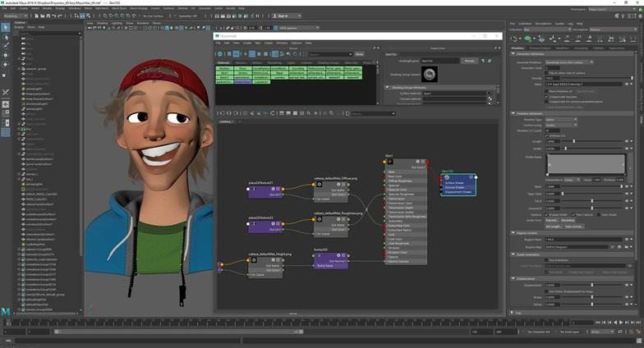Toggle Flip to other side of surface checkbox
This screenshot has height=348, width=644.
(x=547, y=73)
